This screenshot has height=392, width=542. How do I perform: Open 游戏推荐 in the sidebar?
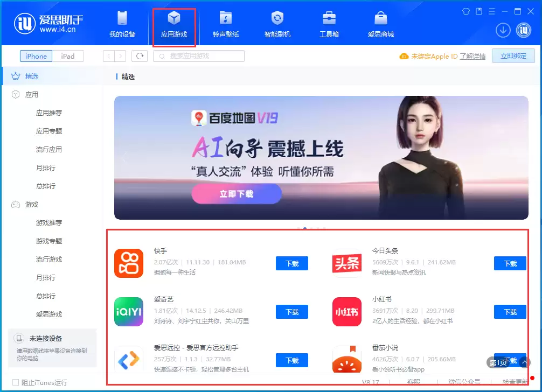click(x=49, y=222)
